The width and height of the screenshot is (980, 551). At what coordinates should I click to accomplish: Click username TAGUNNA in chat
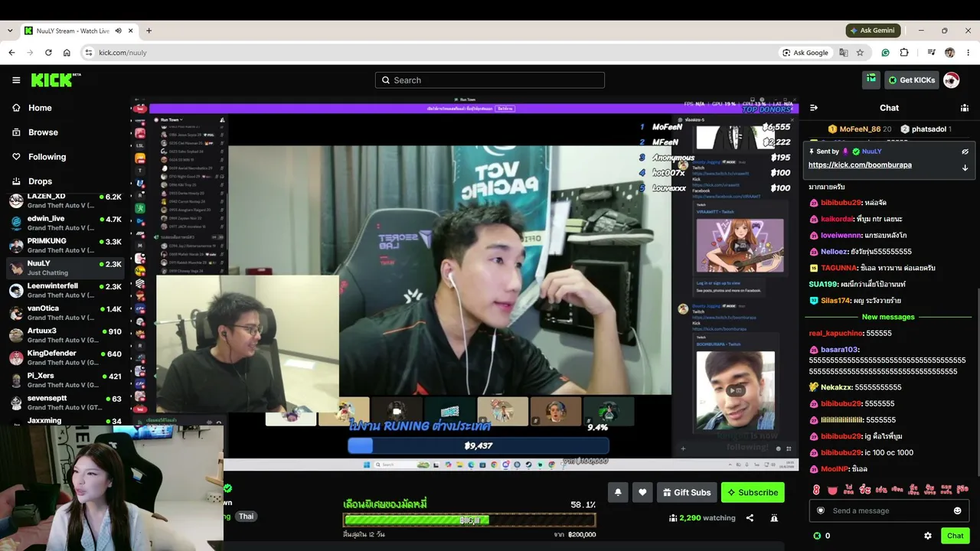click(839, 268)
